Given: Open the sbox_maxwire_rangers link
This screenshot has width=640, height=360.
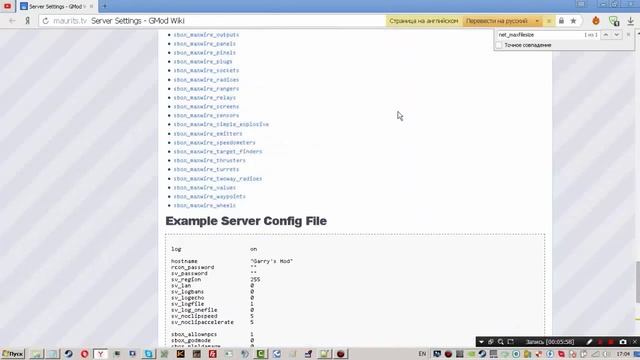Looking at the screenshot, I should 206,89.
